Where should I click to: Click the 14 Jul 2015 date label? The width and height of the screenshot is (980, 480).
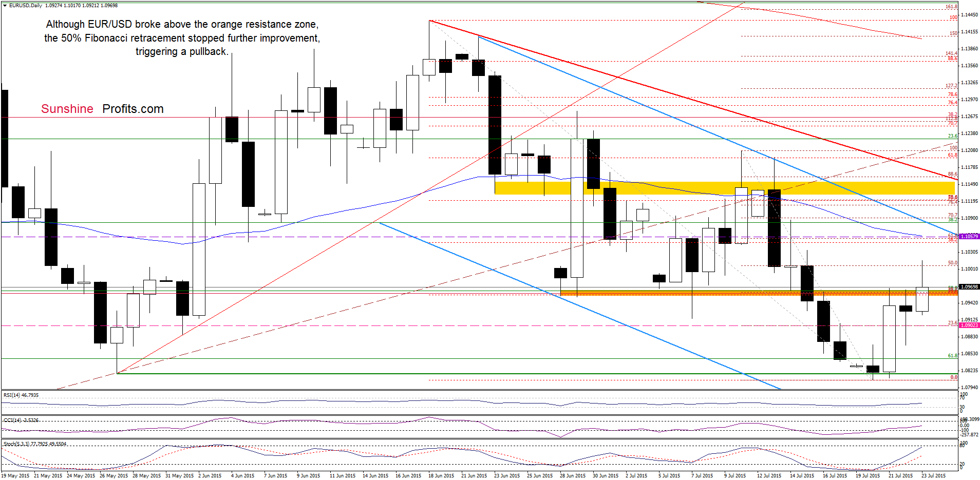tap(802, 476)
